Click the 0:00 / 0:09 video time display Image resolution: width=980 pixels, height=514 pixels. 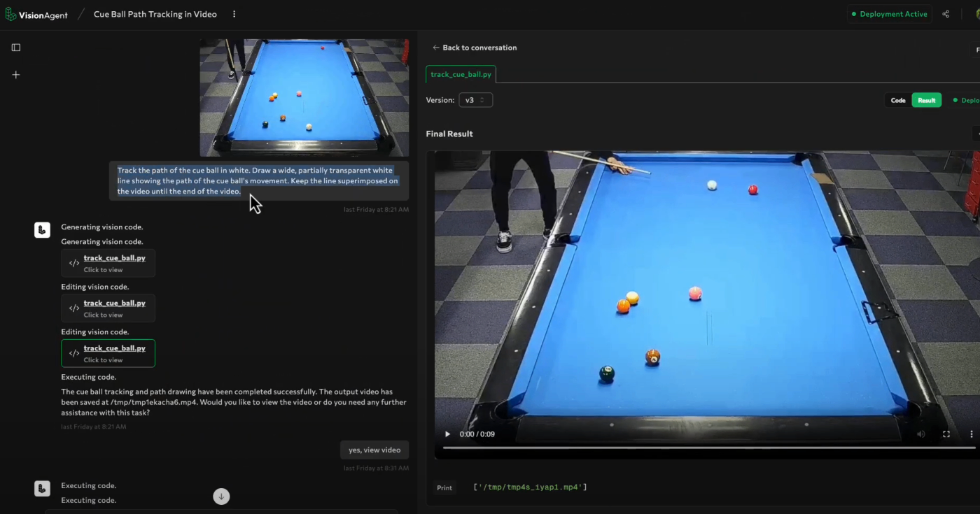pyautogui.click(x=477, y=434)
